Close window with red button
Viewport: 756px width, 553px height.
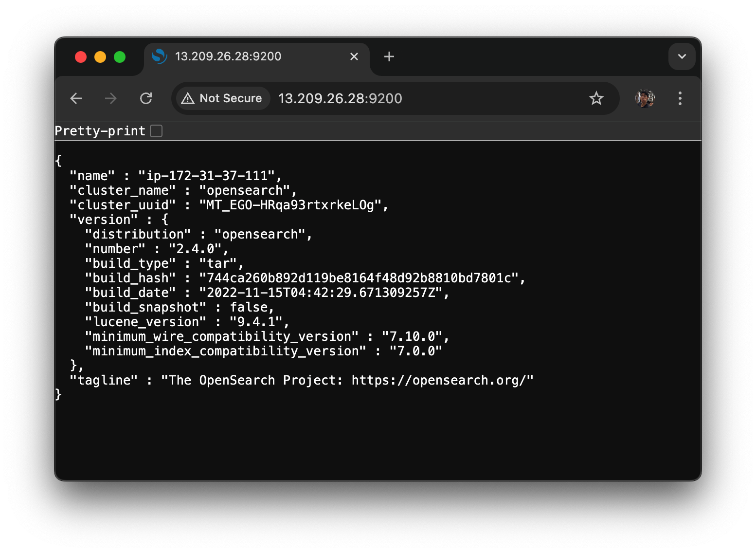[x=81, y=57]
